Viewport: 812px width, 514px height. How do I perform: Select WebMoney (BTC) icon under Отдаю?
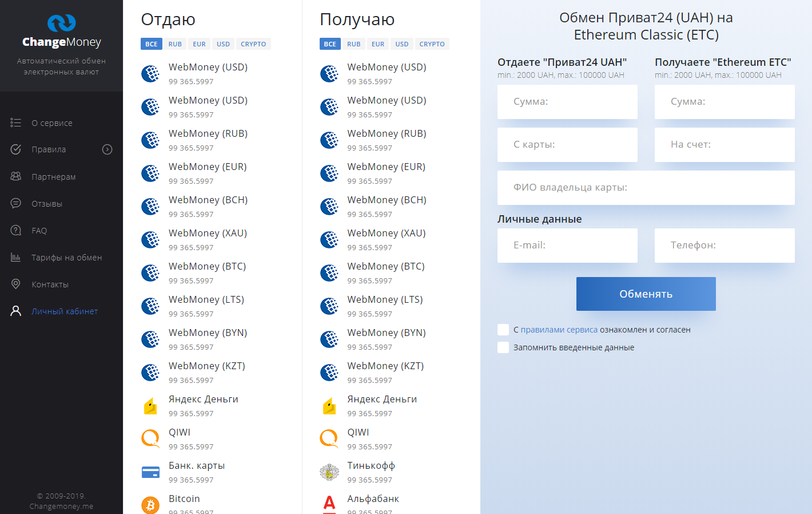coord(150,273)
